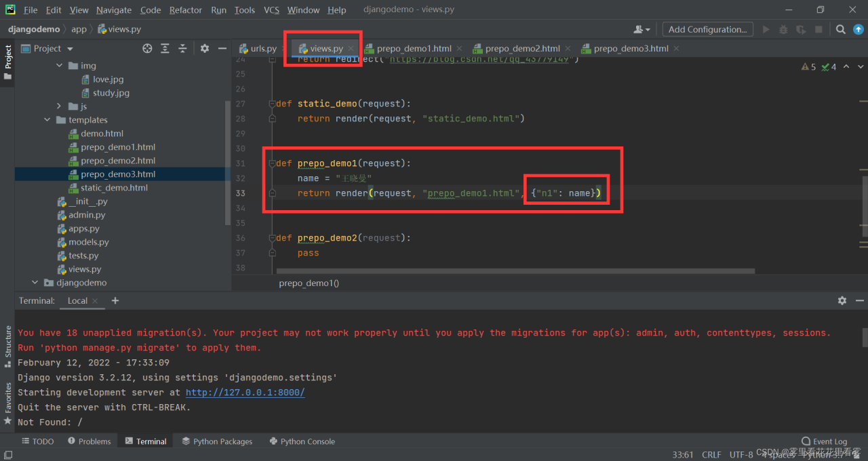868x461 pixels.
Task: Click the Locate/Select Opened File target icon
Action: (147, 48)
